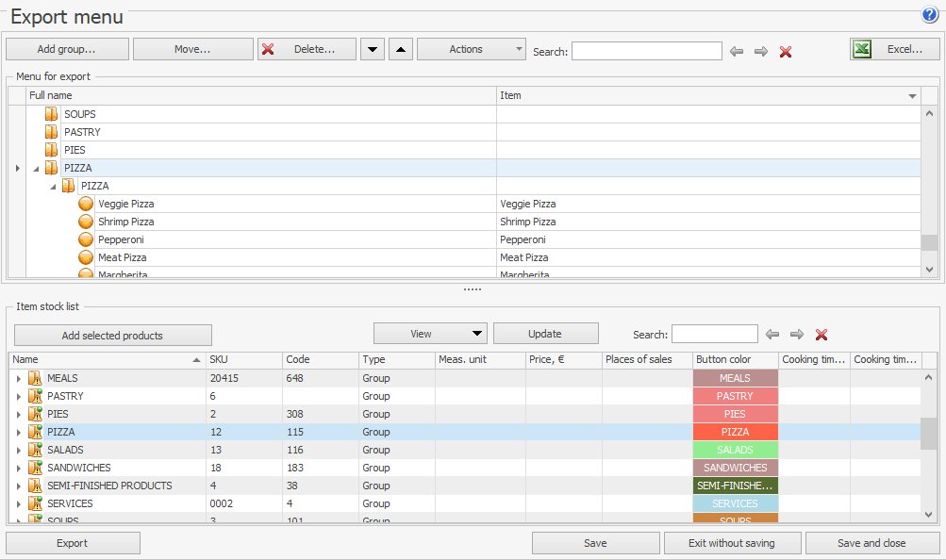This screenshot has height=560, width=946.
Task: Clear the top search with red X
Action: click(786, 51)
